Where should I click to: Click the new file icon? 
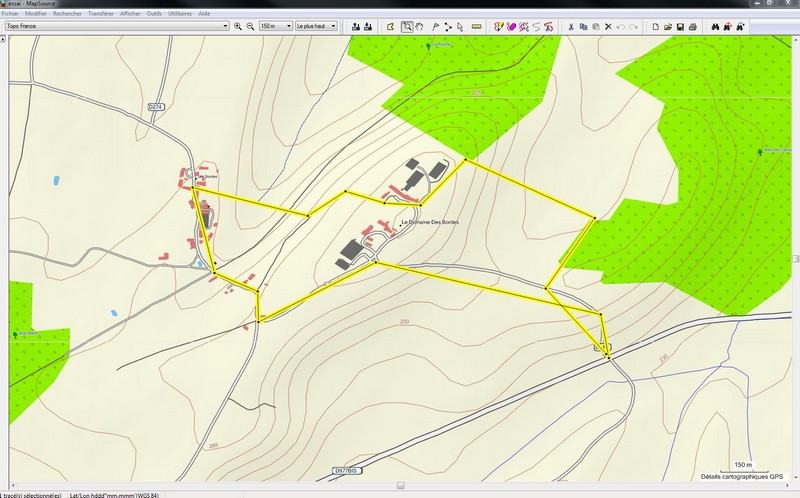tap(656, 26)
